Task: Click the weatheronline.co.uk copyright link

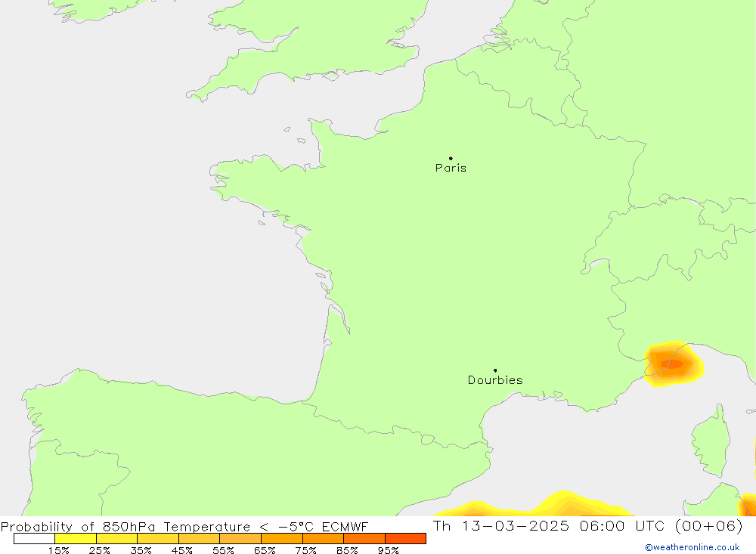Action: (x=692, y=547)
